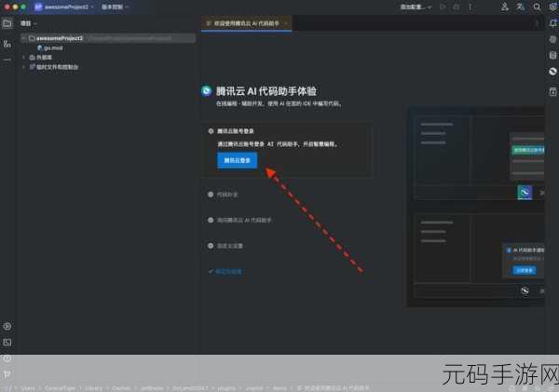Screen dimensions: 559x392
Task: Expand the 询问腾讯云 AI 代码助手 step item
Action: point(239,221)
